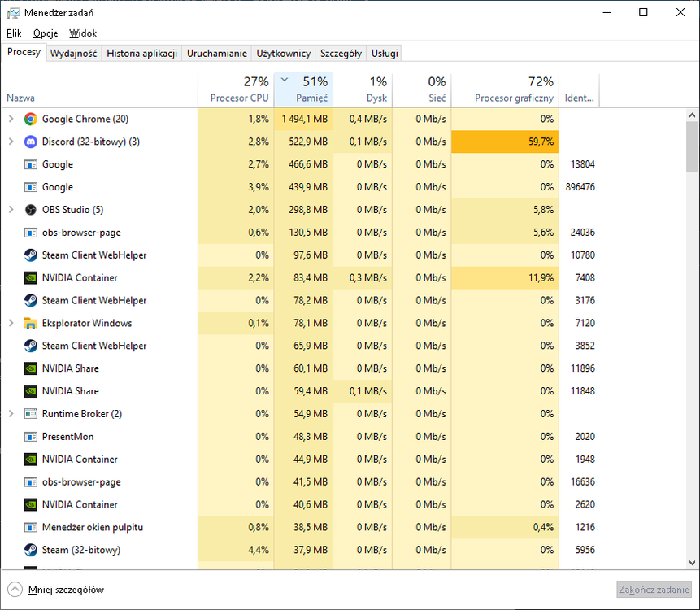Click the Menedżer okien pulpitu icon
Viewport: 700px width, 610px height.
pyautogui.click(x=30, y=527)
